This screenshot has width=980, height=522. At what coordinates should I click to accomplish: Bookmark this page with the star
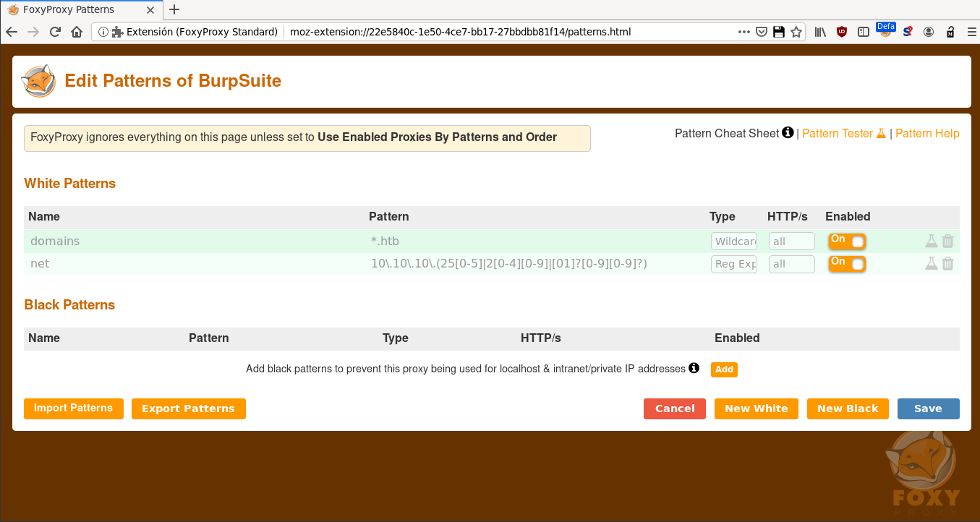pos(796,32)
